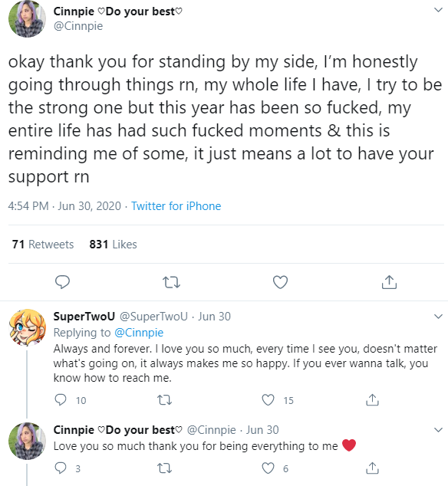View the 71 Retweets list

coord(43,245)
